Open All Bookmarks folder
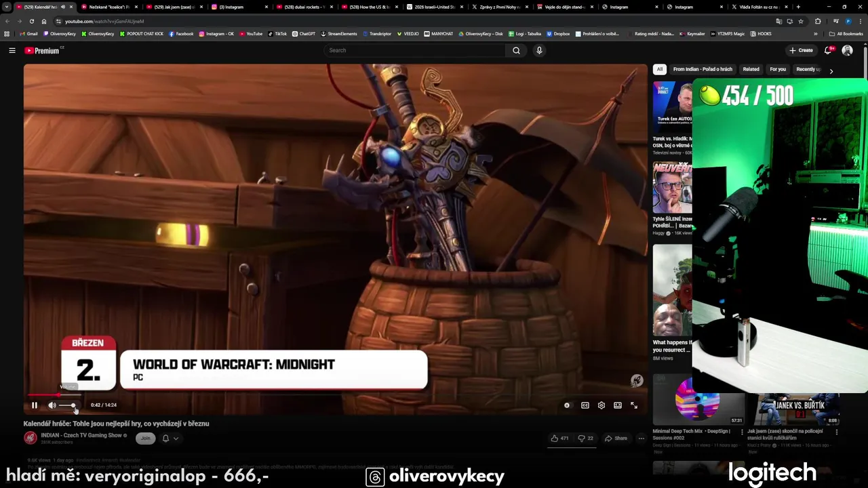Viewport: 868px width, 488px height. [846, 34]
